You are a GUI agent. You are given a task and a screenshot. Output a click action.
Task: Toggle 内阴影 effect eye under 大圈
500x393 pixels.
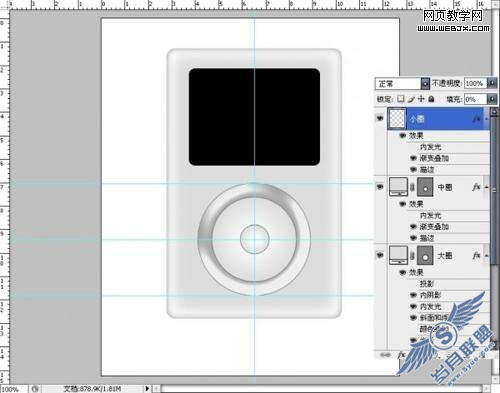[x=413, y=295]
